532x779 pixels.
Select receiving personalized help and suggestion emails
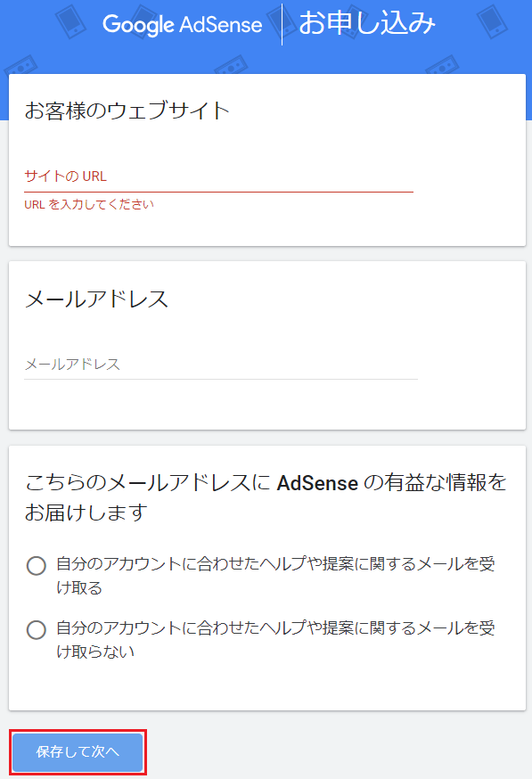[x=36, y=565]
